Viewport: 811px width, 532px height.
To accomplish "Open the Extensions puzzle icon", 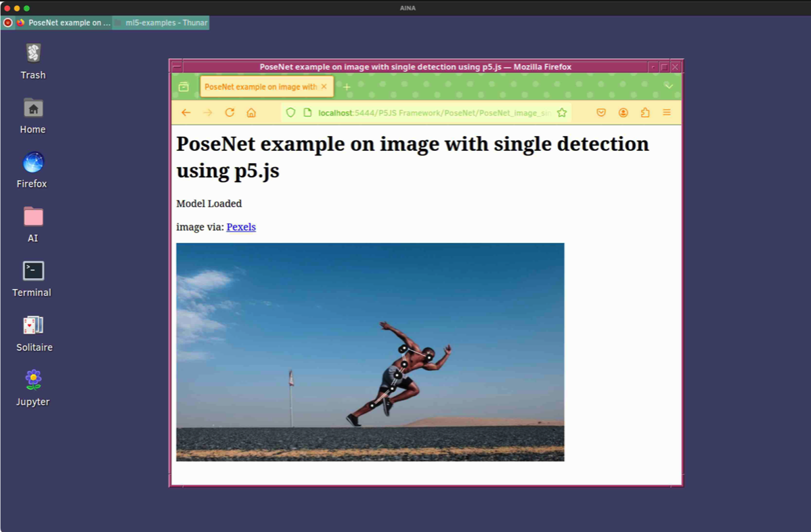I will 645,113.
